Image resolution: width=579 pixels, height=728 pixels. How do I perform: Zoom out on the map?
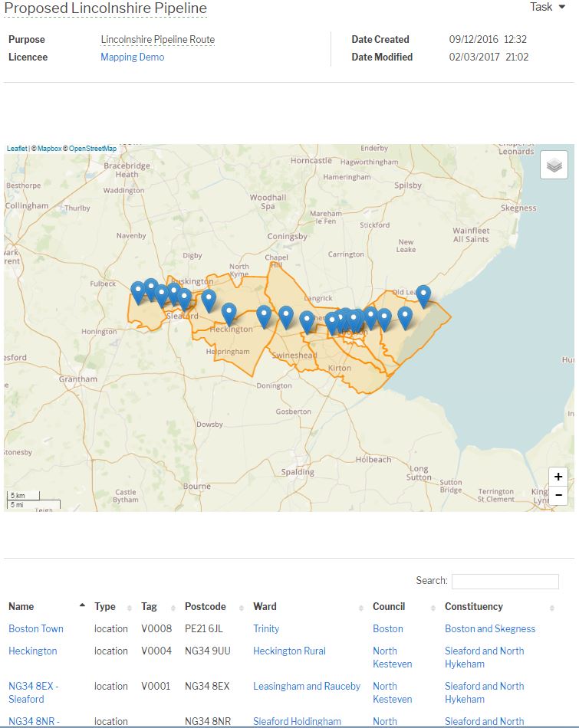[x=558, y=496]
